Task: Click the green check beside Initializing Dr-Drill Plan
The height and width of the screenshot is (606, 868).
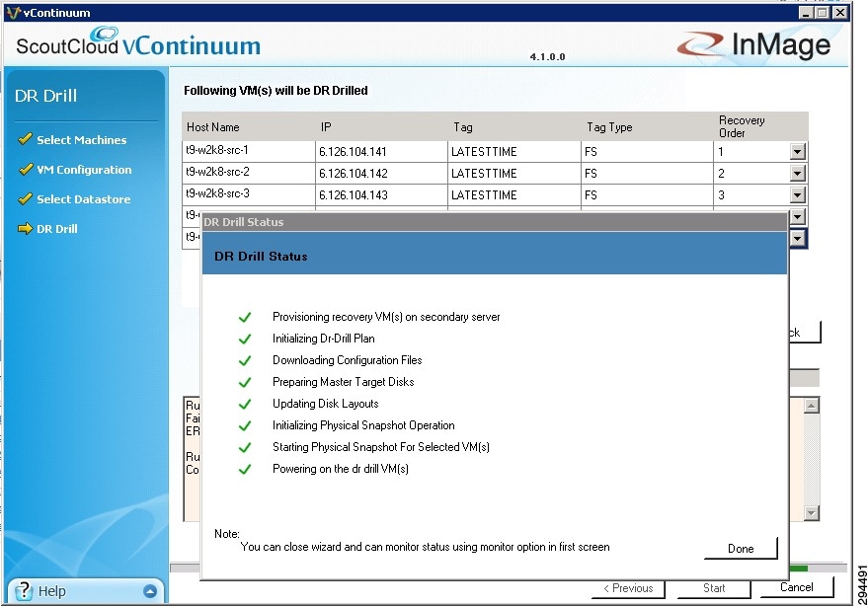Action: pyautogui.click(x=245, y=339)
